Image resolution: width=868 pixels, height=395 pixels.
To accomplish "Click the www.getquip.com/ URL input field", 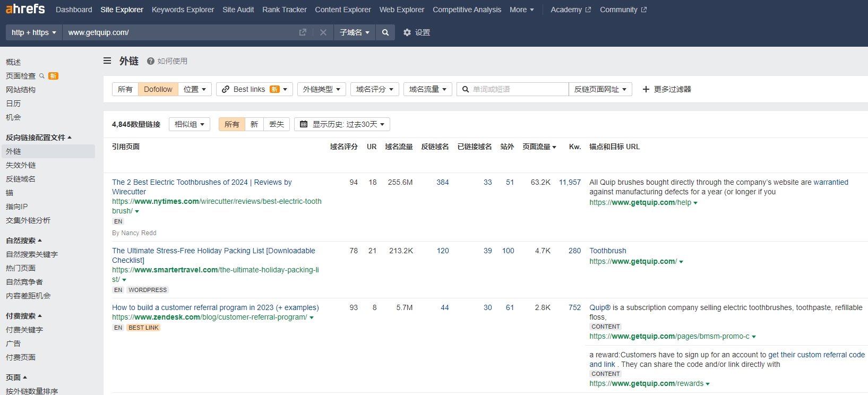I will tap(181, 32).
